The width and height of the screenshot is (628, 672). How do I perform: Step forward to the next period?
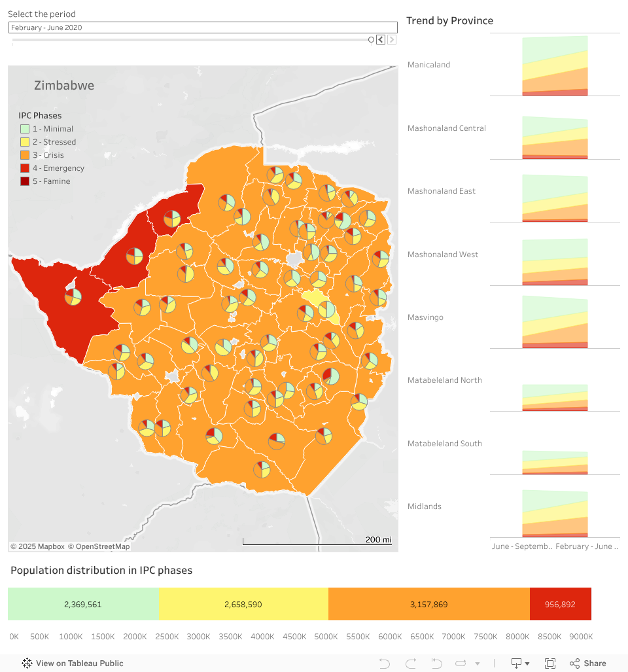pos(392,40)
